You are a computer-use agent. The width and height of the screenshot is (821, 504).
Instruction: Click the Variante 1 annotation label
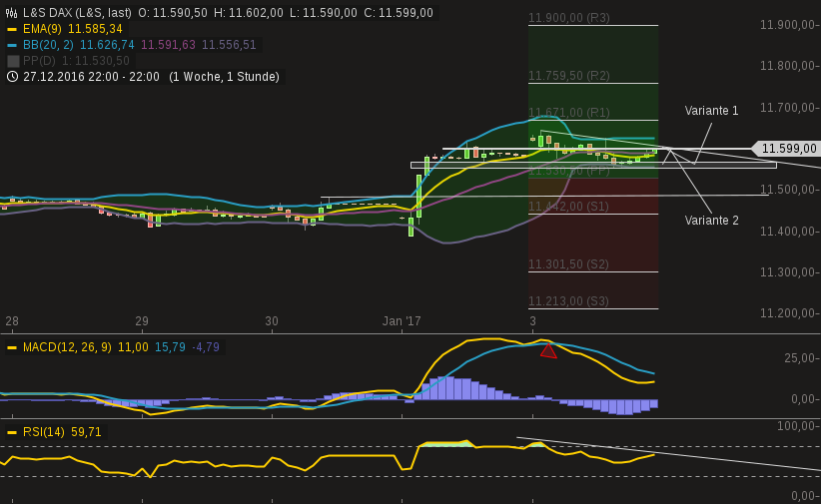coord(711,111)
